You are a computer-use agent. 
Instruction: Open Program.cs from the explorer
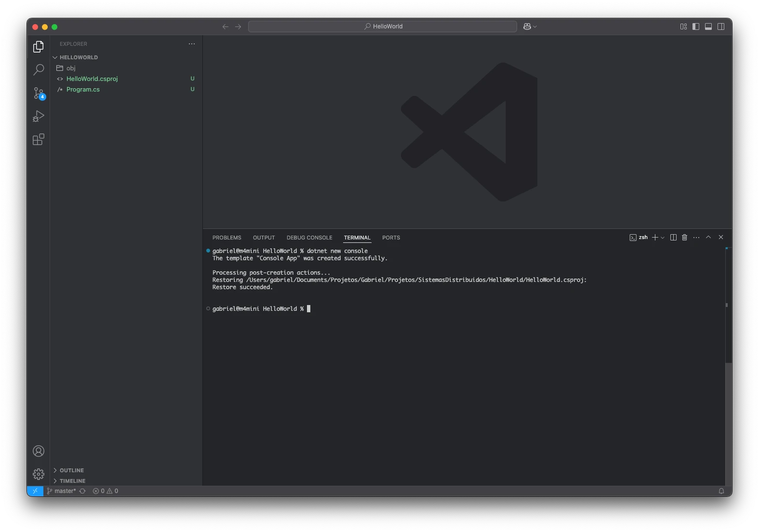pyautogui.click(x=83, y=90)
